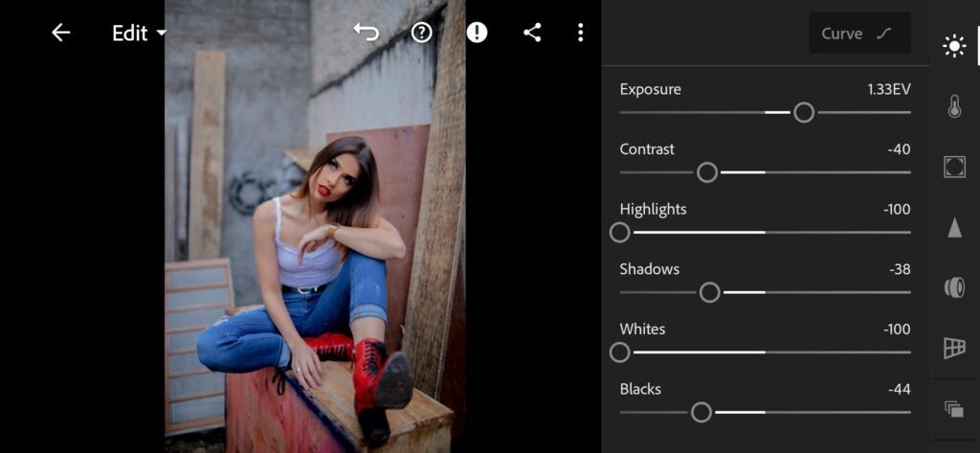The width and height of the screenshot is (980, 453).
Task: Share the photo
Action: click(532, 33)
